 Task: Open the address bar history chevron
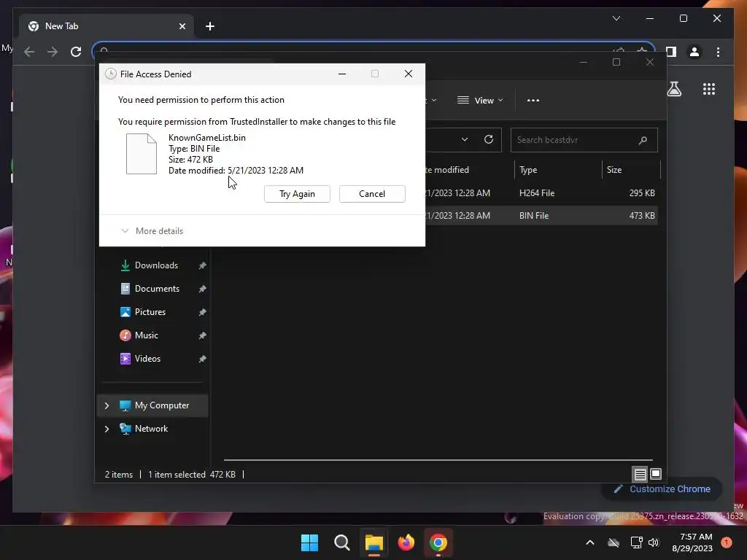click(465, 139)
